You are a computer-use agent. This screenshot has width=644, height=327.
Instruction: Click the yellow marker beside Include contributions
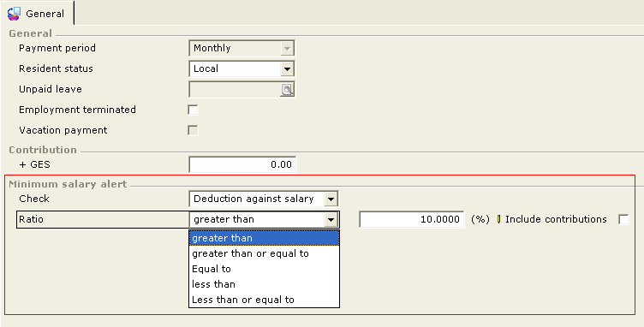click(x=498, y=219)
